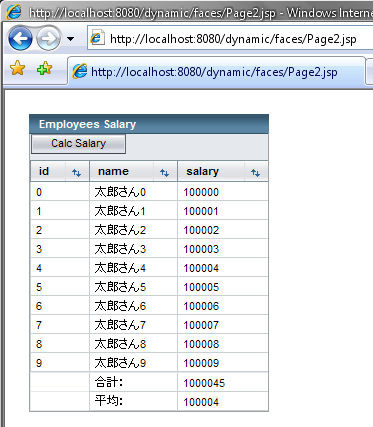Click salary value 100005

click(201, 287)
